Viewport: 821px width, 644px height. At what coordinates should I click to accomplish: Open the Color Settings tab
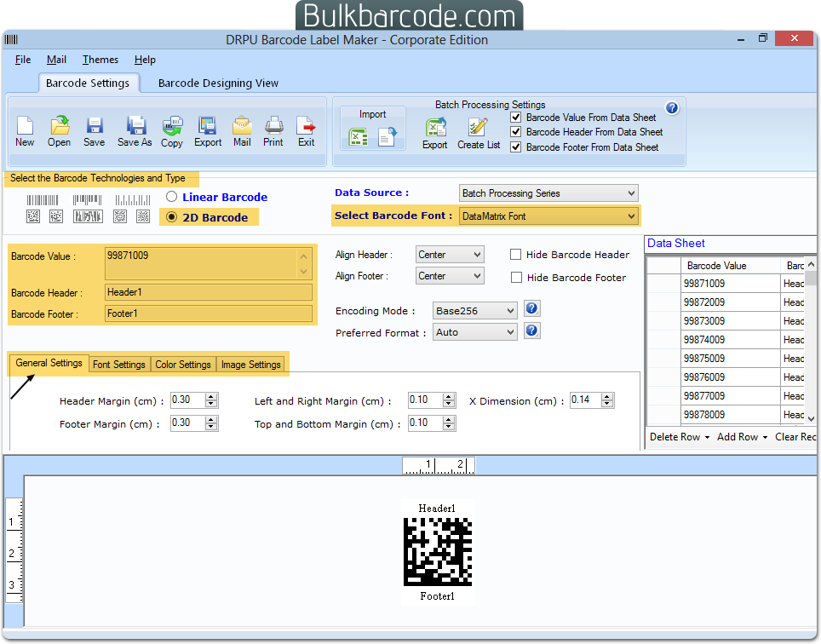click(x=183, y=365)
